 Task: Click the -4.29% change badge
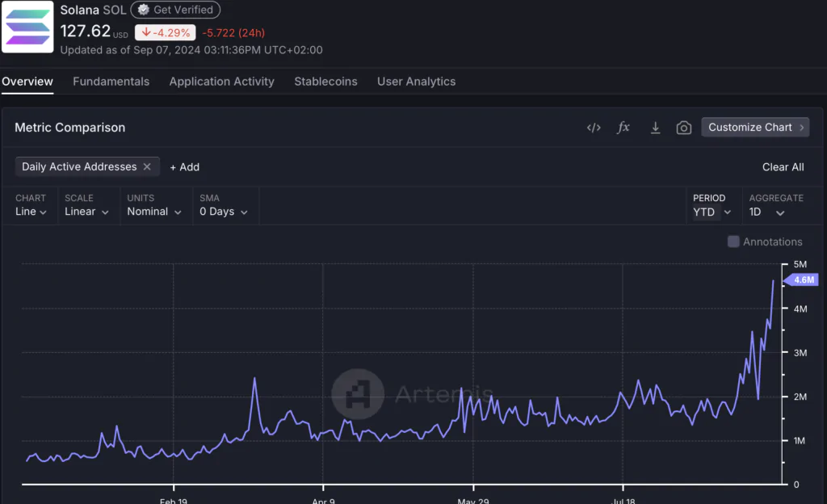pyautogui.click(x=165, y=32)
